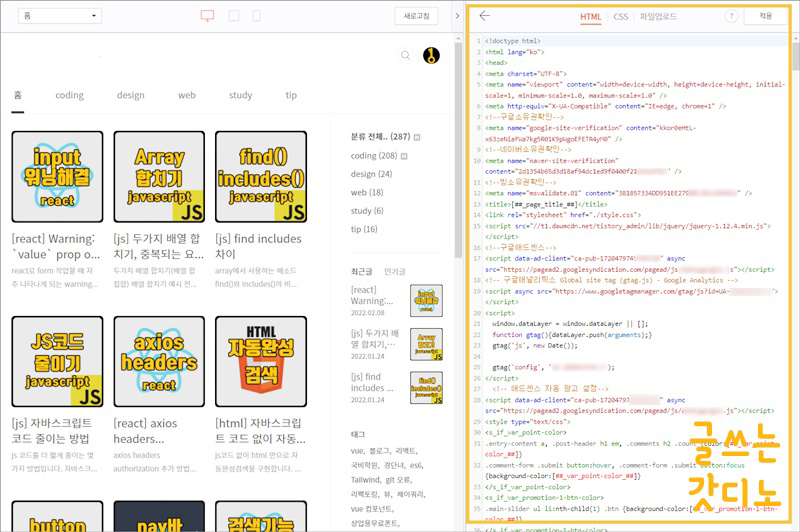Image resolution: width=800 pixels, height=532 pixels.
Task: Click the 새로고침 refresh button
Action: (416, 16)
